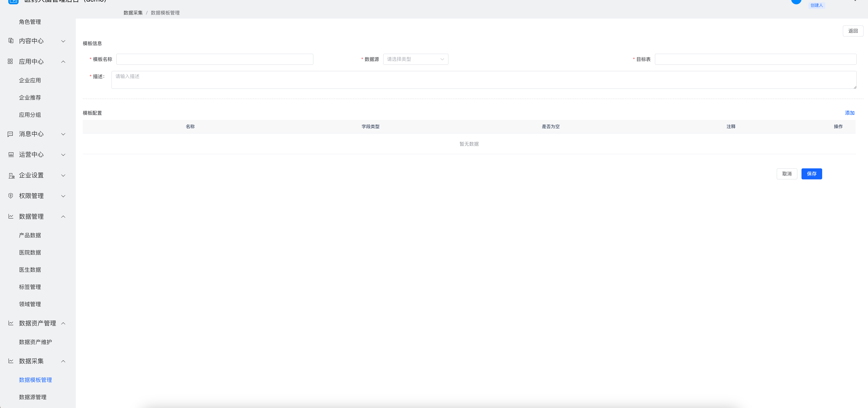This screenshot has width=868, height=408.
Task: Click the 数据资产管理 line chart icon
Action: tap(11, 323)
